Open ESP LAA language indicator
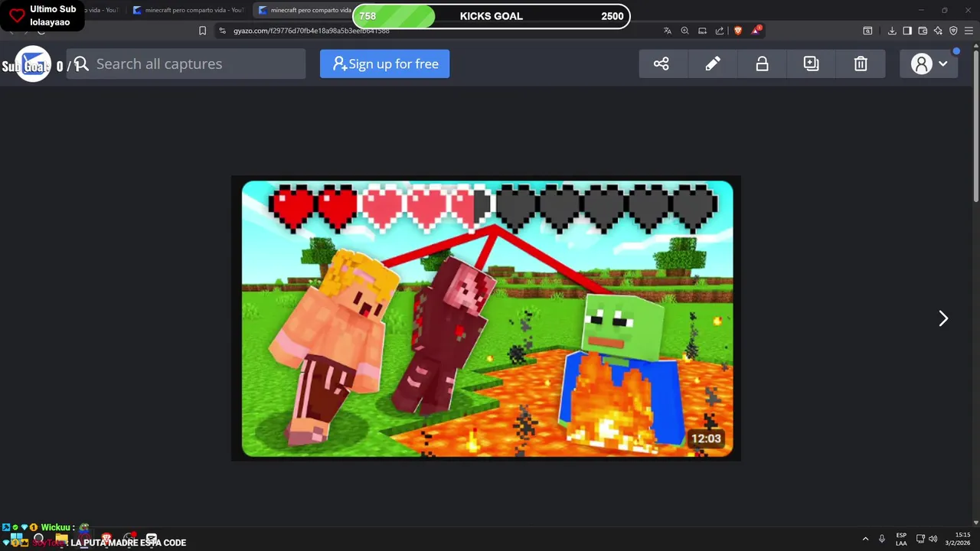 (x=901, y=539)
